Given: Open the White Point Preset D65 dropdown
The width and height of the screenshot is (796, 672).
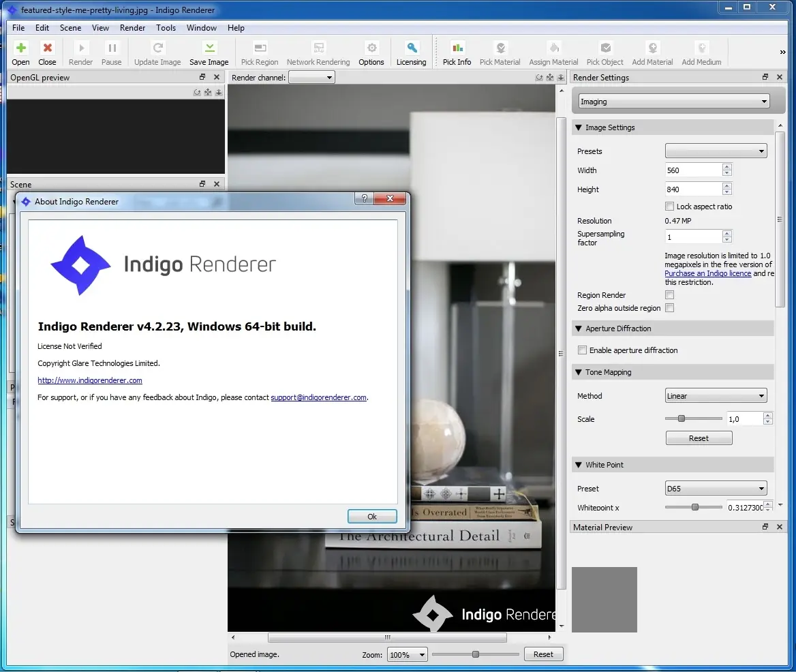Looking at the screenshot, I should (x=716, y=488).
